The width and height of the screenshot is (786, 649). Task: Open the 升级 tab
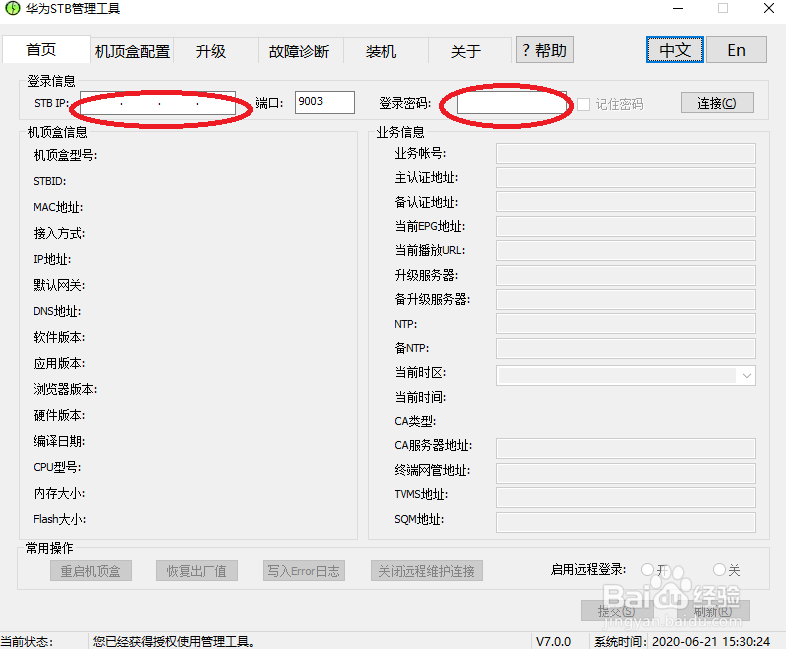coord(211,51)
